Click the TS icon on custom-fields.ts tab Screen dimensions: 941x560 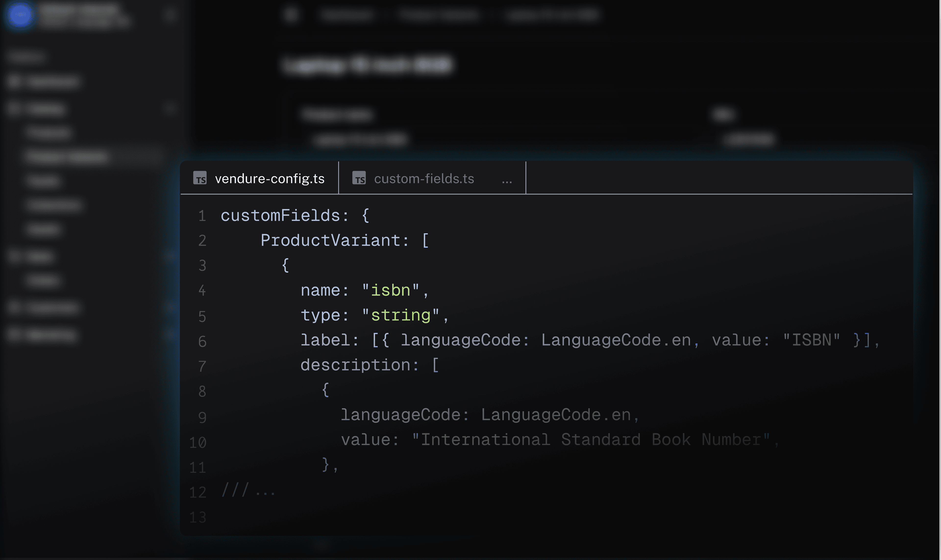point(359,178)
